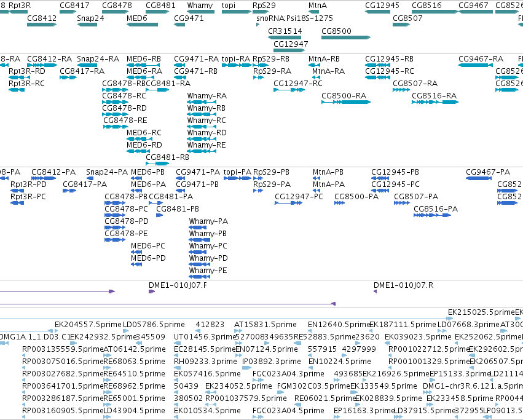The height and width of the screenshot is (420, 523).
Task: Select the CG8481 gene glyph
Action: click(157, 12)
